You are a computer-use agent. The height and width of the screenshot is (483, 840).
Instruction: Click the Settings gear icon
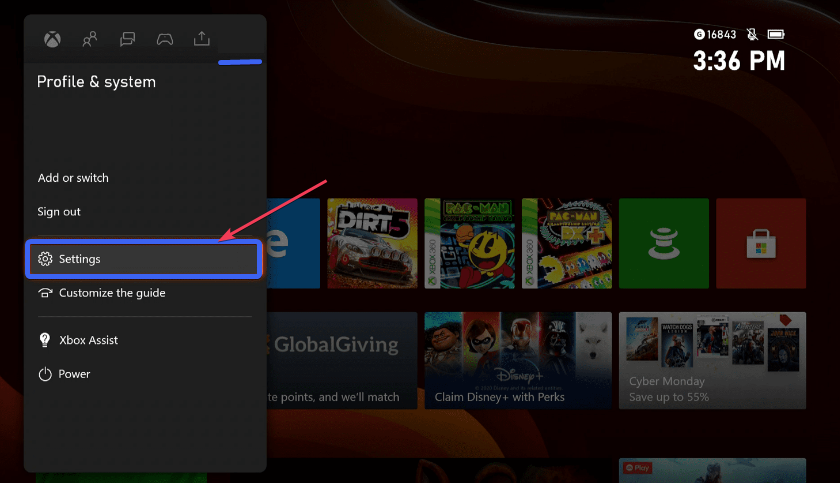(x=45, y=259)
